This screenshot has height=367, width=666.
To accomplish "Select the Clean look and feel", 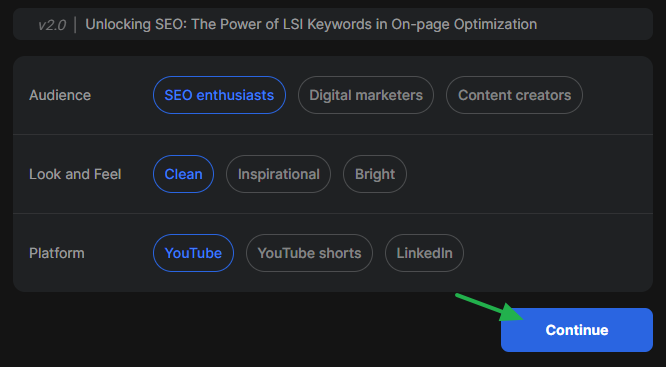I will [x=183, y=174].
